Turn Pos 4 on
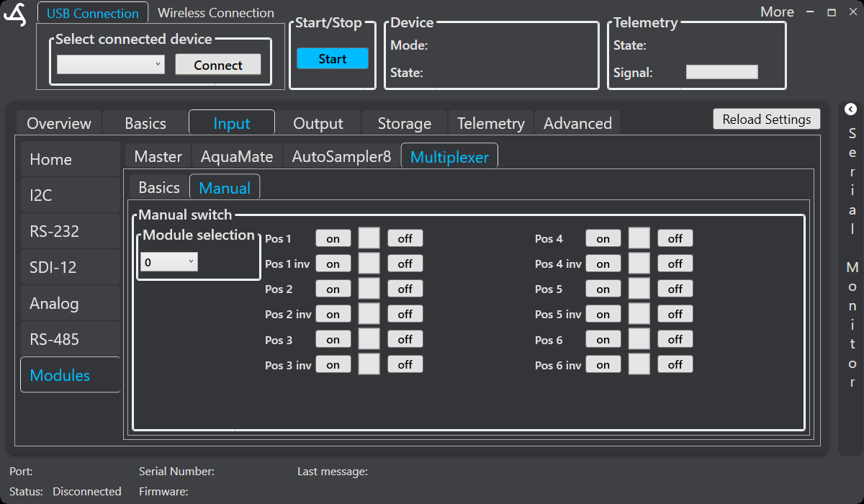 pos(603,238)
